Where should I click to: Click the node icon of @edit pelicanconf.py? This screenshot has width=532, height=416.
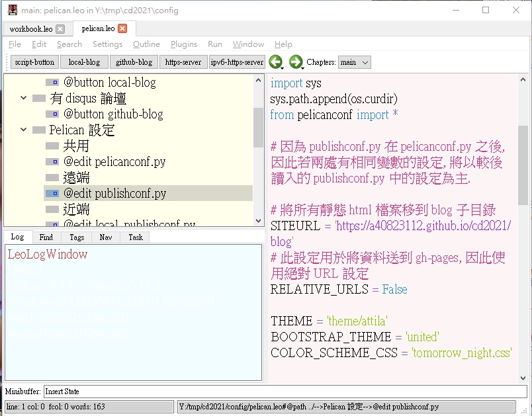pyautogui.click(x=52, y=162)
